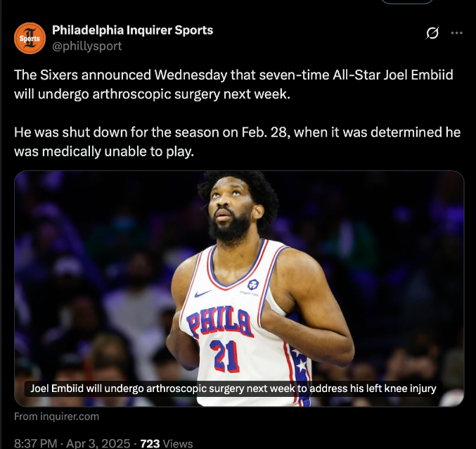Open the From inquirer.com source link
The image size is (476, 449).
[56, 416]
